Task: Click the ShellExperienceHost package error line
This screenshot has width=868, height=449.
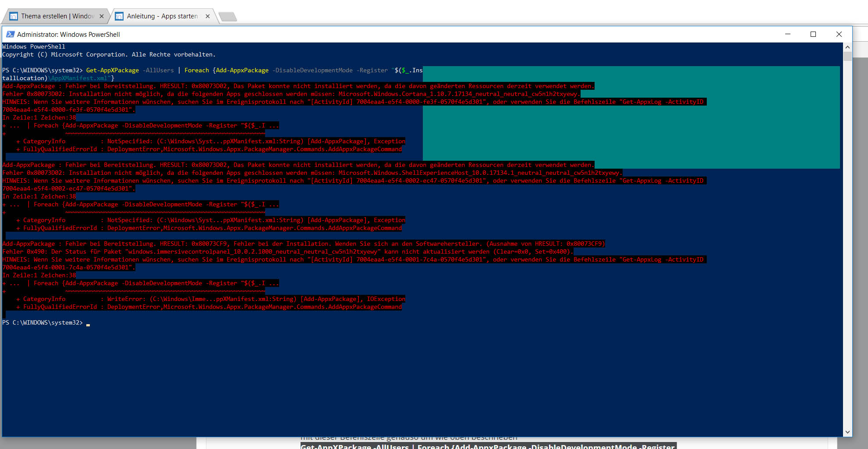Action: click(312, 173)
